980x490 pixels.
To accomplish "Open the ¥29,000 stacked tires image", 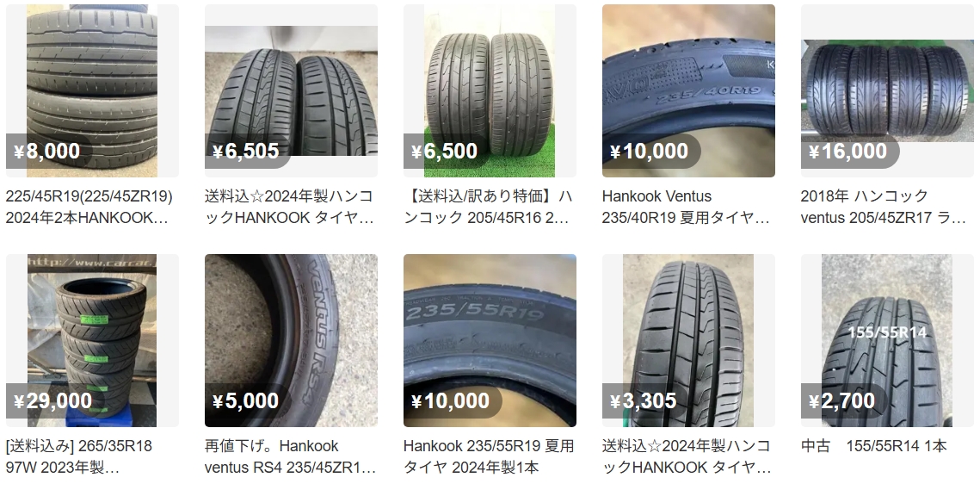I will pos(92,340).
